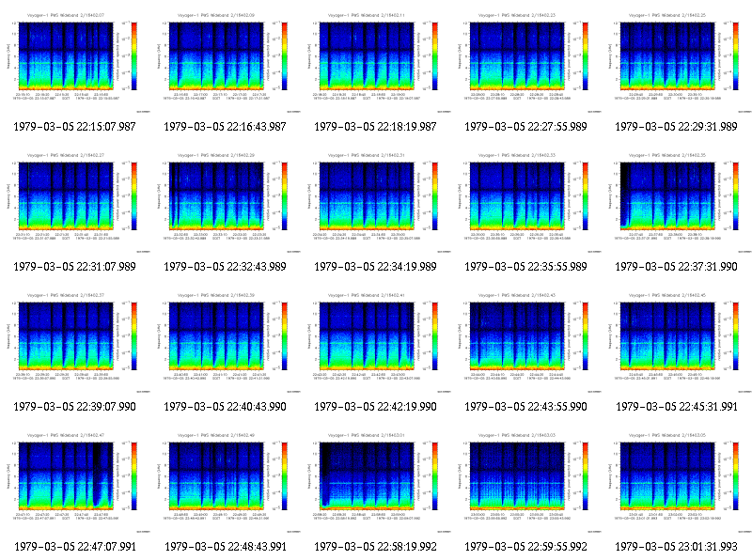Click the caption 1979-03-05 22:42:19.990

(x=375, y=407)
